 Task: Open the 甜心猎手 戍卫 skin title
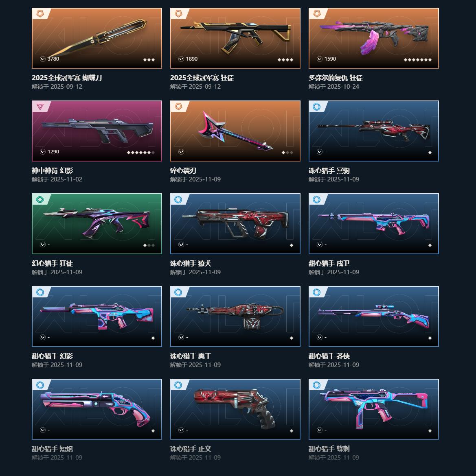(x=329, y=263)
